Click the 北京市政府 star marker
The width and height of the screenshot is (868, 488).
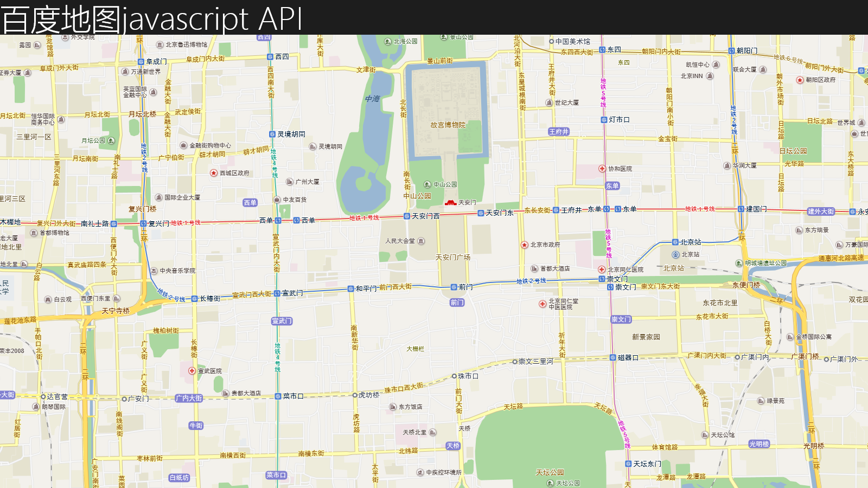[525, 245]
